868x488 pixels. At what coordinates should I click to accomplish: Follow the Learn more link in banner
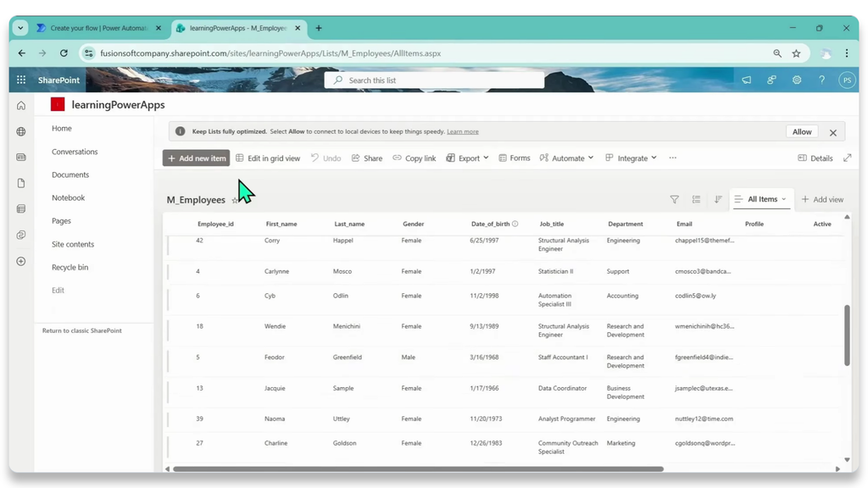point(463,131)
